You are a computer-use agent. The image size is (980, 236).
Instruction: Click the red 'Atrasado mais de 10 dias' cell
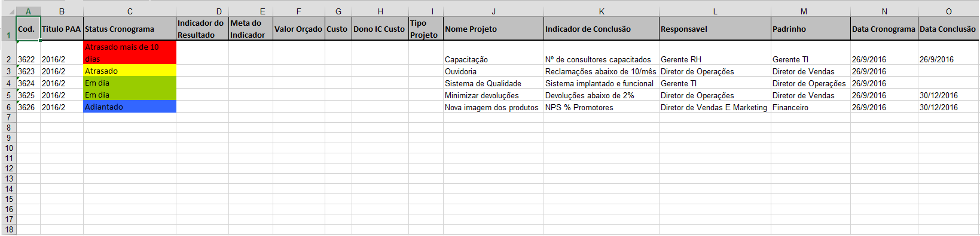point(130,53)
